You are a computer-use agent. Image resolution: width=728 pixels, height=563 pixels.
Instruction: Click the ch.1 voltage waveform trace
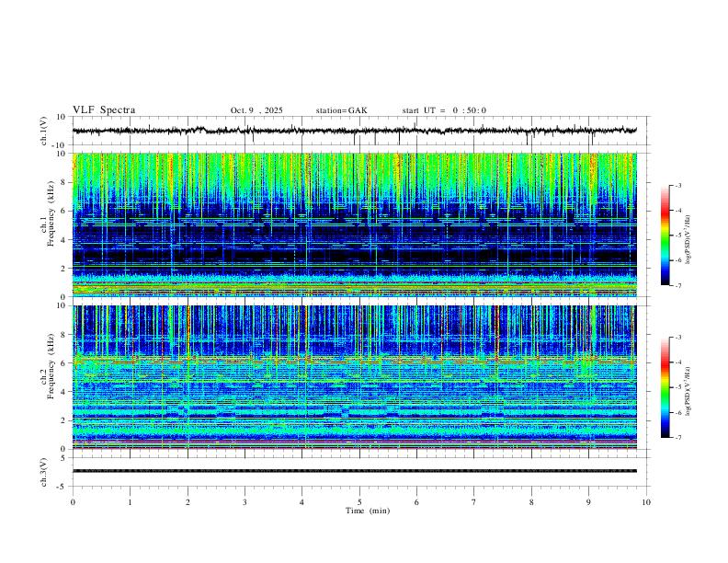pyautogui.click(x=355, y=131)
